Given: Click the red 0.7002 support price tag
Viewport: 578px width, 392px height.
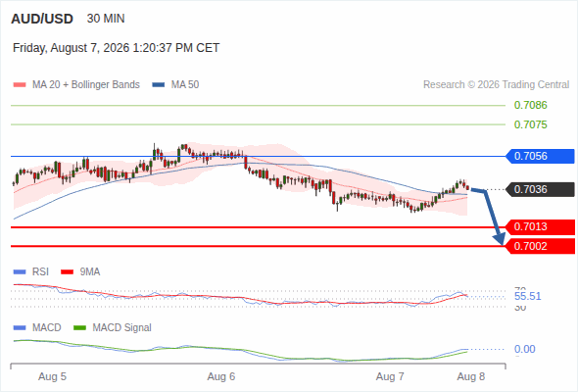Looking at the screenshot, I should click(540, 246).
